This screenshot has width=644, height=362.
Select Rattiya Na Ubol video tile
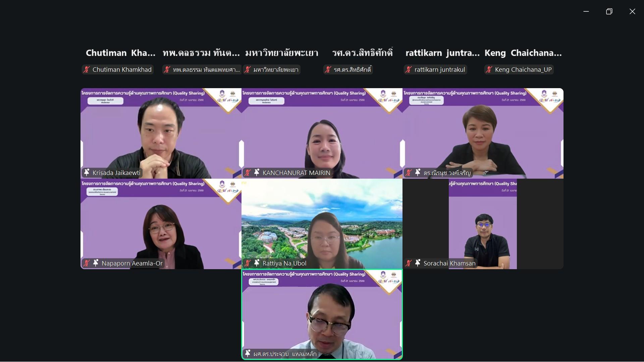point(322,224)
